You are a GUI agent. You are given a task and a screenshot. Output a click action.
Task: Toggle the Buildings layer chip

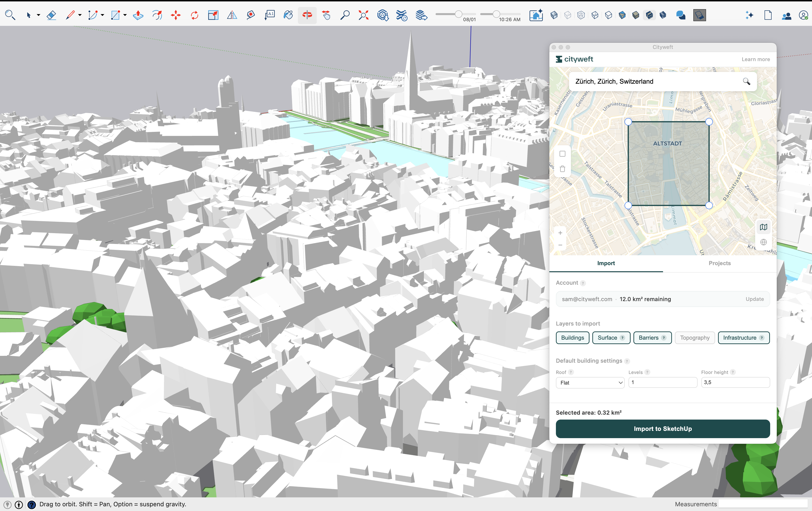click(572, 338)
